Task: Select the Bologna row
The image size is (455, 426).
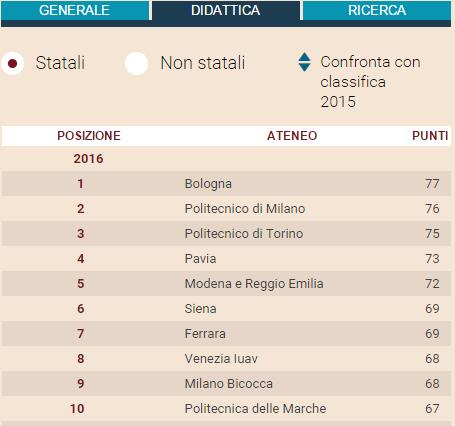Action: pyautogui.click(x=226, y=184)
